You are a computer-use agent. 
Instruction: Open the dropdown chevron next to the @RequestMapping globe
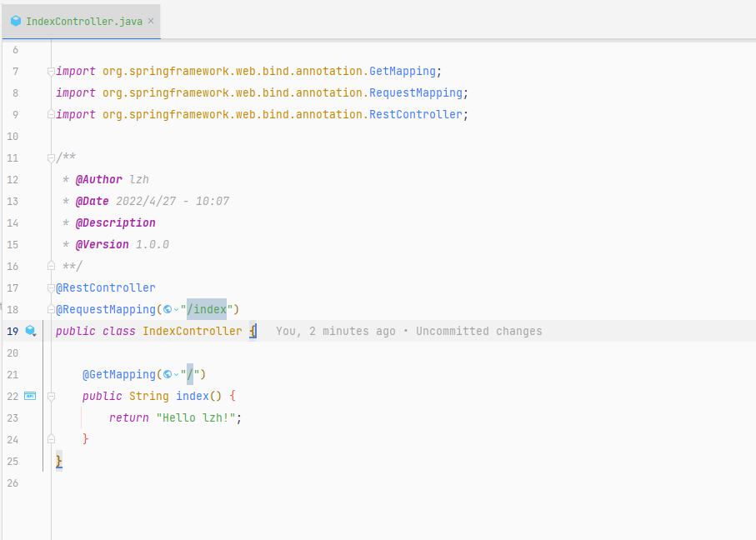pyautogui.click(x=177, y=309)
